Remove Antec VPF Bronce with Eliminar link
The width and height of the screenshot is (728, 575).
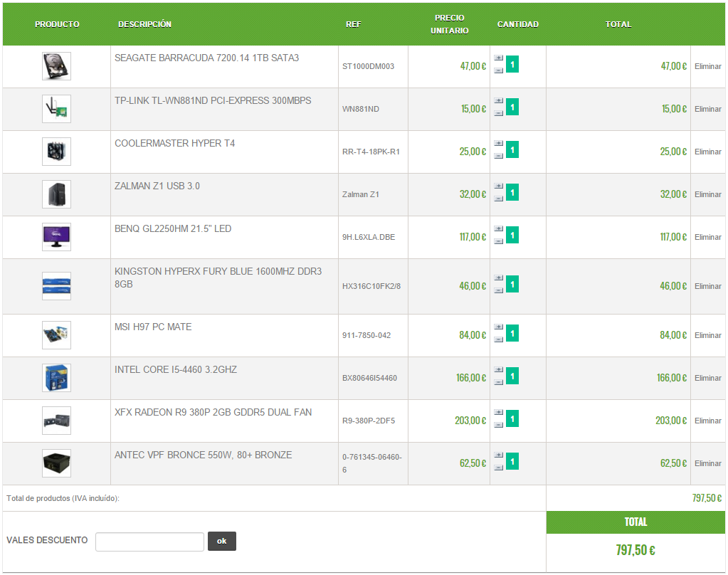[x=708, y=463]
